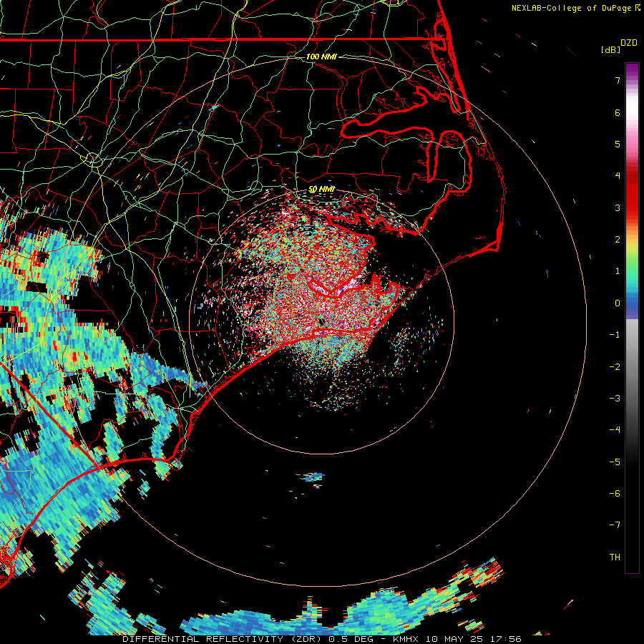Click the 50 NMI range ring label
644x644 pixels.
[321, 190]
